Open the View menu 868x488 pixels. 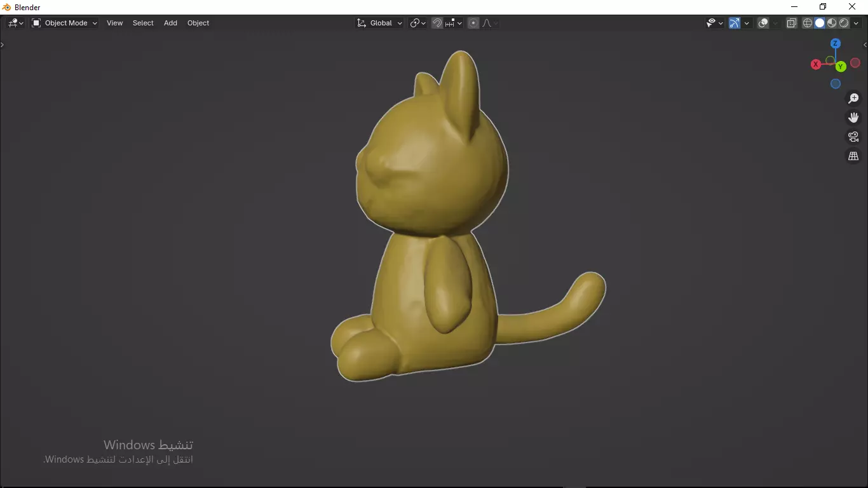point(115,23)
